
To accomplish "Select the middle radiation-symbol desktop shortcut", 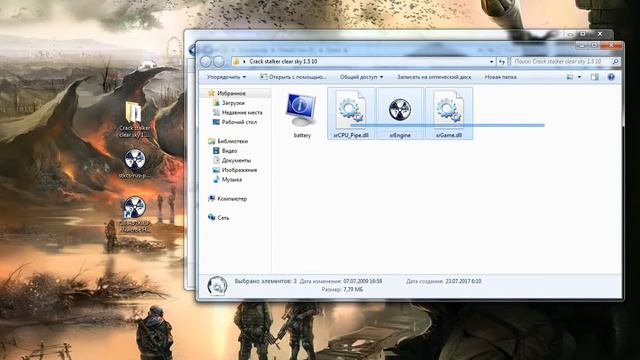I will point(134,163).
